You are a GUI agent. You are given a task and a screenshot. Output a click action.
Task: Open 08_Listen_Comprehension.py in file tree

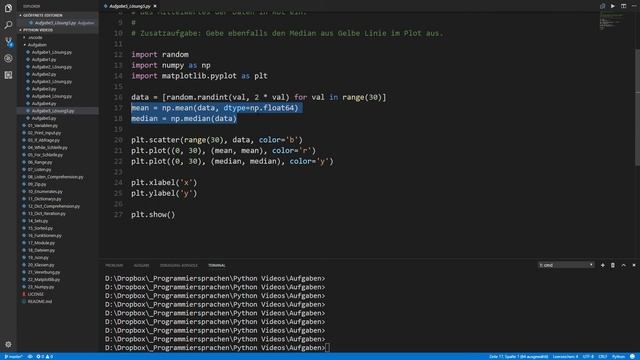pyautogui.click(x=55, y=177)
